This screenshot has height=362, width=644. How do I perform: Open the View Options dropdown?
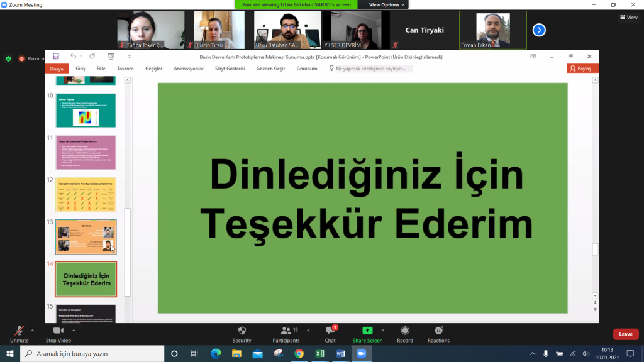(384, 4)
